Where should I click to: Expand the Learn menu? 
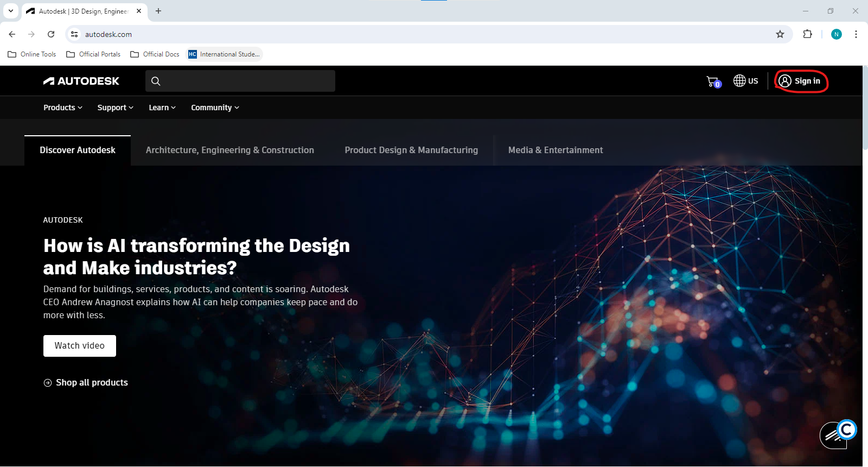(x=162, y=108)
